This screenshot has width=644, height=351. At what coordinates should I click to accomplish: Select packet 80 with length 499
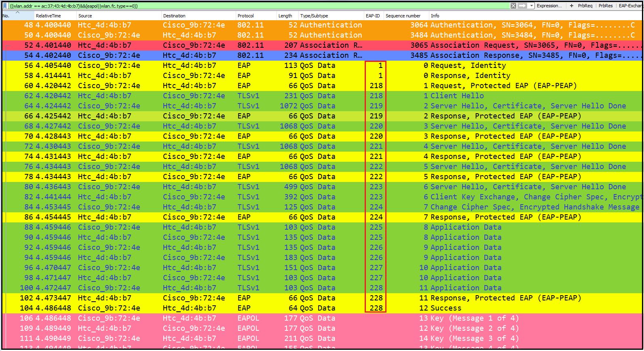(322, 187)
